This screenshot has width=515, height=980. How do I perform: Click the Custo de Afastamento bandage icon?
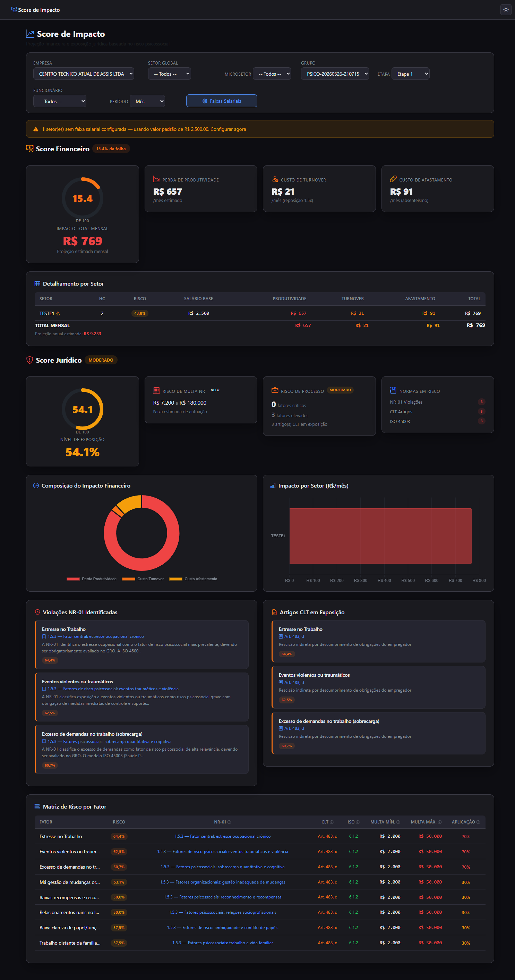point(393,179)
